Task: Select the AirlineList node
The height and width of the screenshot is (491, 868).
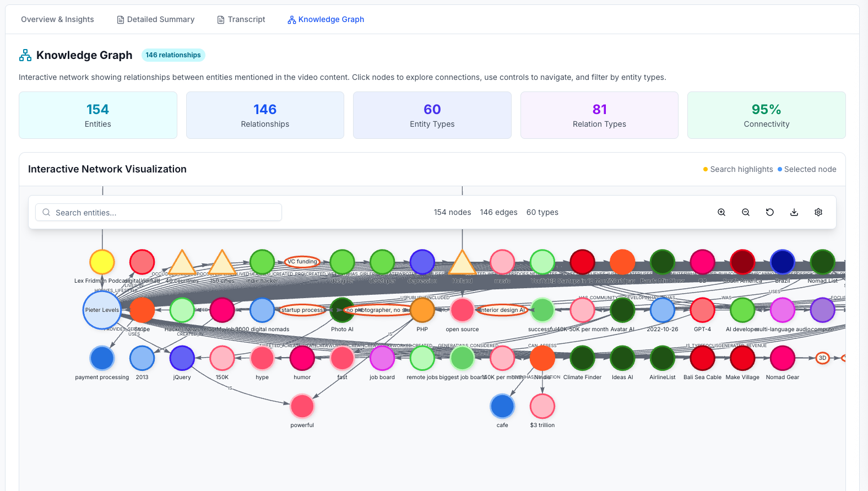Action: click(x=663, y=358)
